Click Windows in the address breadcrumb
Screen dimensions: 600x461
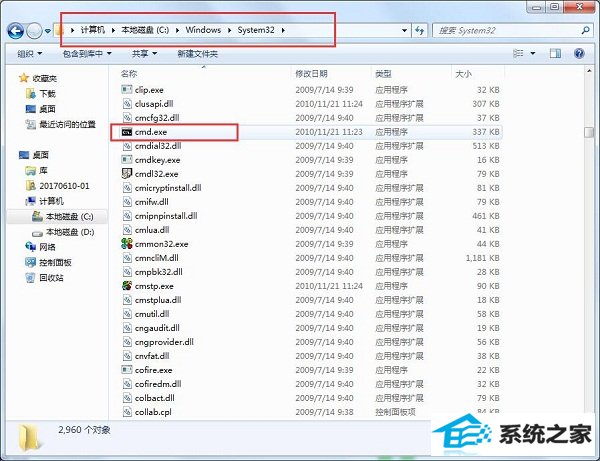point(203,30)
